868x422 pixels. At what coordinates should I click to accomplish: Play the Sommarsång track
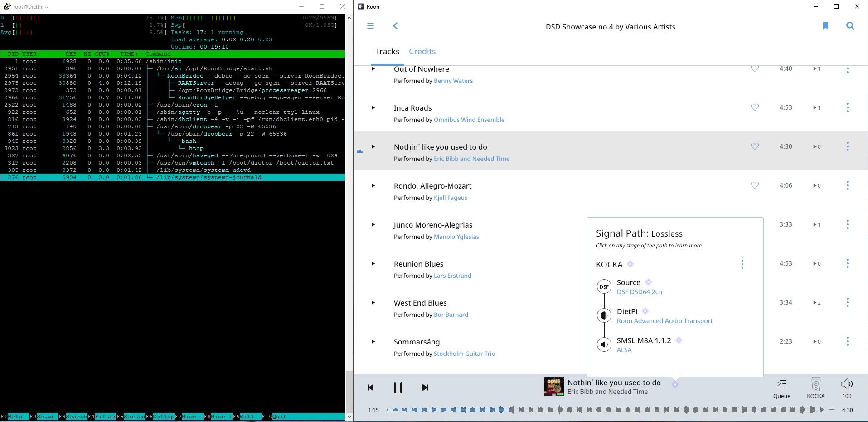coord(373,342)
